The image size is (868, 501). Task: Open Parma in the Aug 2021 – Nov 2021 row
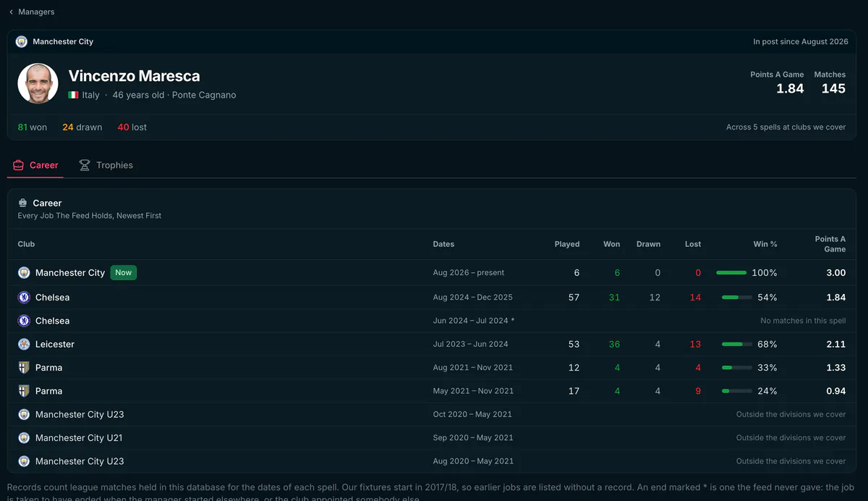coord(48,367)
